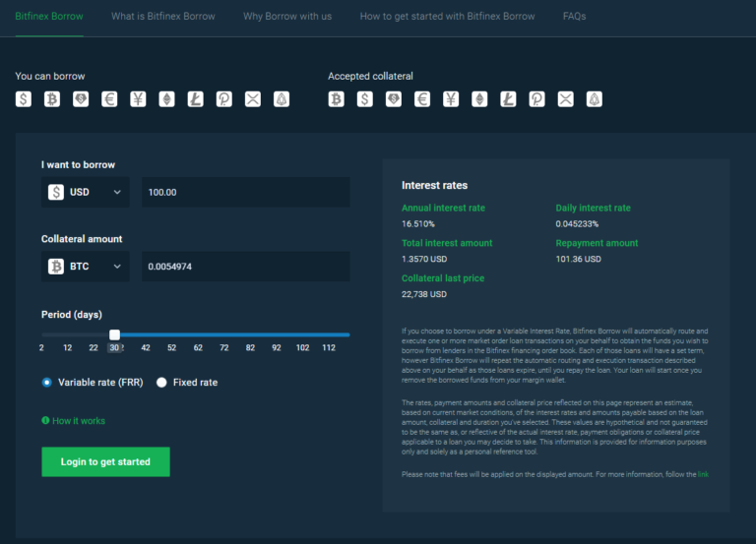756x544 pixels.
Task: Switch to What is Bitfinex Borrow tab
Action: (162, 17)
